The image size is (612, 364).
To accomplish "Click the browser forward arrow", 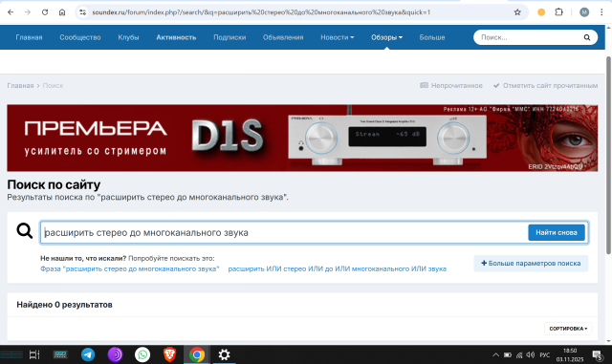I will 28,12.
